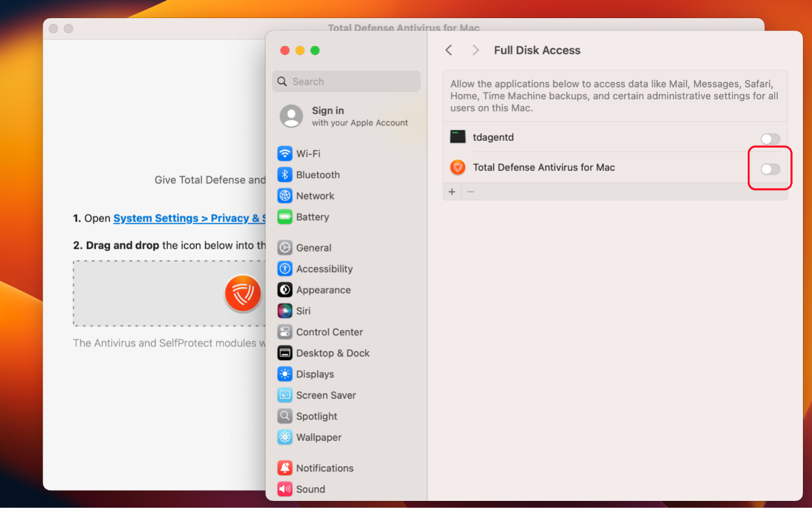The height and width of the screenshot is (510, 812).
Task: Click the Battery icon in sidebar
Action: pos(285,217)
